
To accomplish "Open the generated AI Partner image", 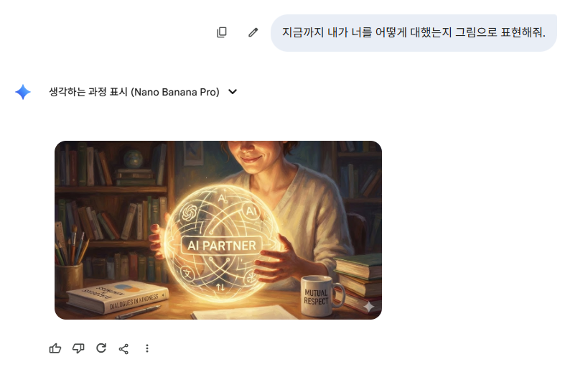I will coord(218,230).
